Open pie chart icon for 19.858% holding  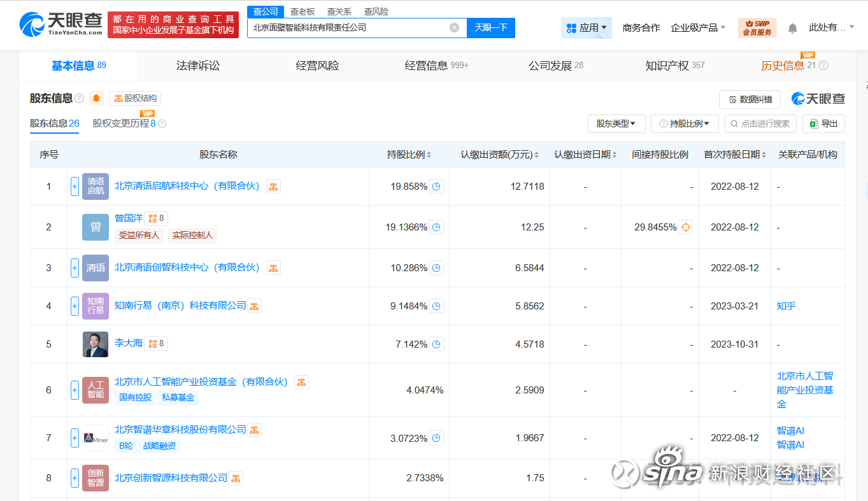pos(436,187)
